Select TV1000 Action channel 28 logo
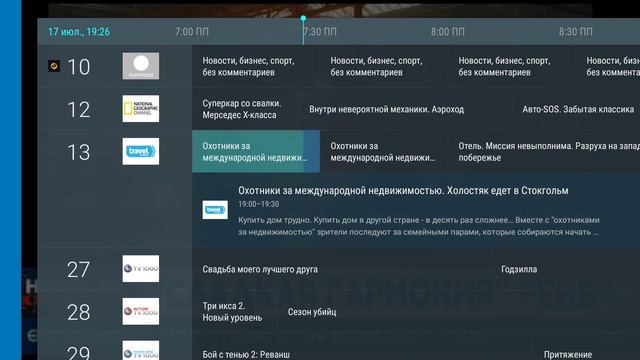Viewport: 640px width, 360px height. point(141,311)
